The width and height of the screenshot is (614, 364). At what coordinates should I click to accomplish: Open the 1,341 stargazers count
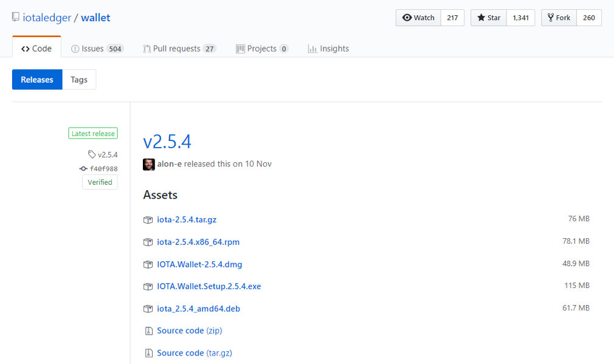pyautogui.click(x=521, y=18)
